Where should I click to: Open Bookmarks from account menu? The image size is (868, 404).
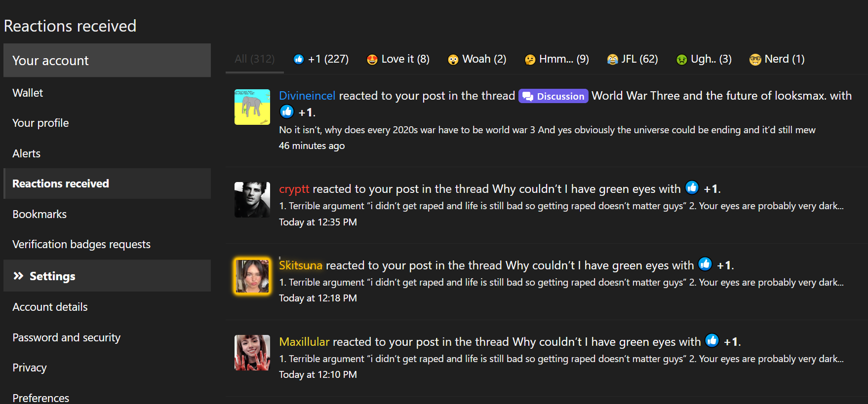tap(39, 214)
